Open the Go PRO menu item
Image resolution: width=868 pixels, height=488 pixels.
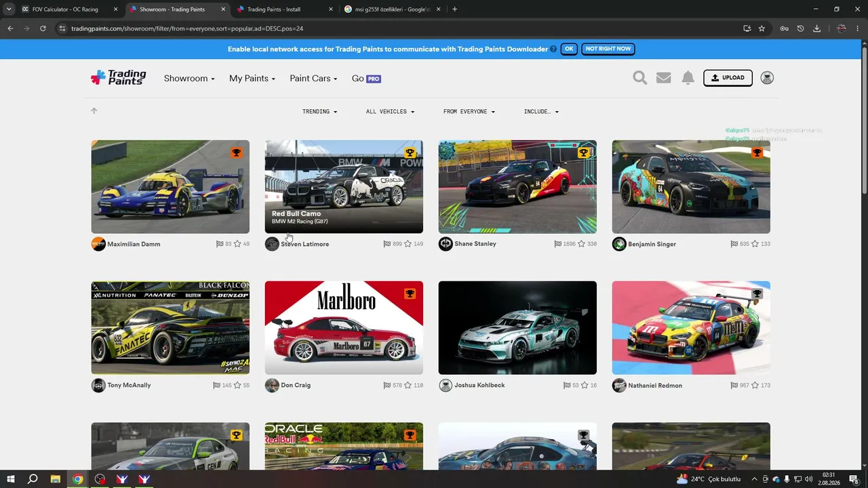(366, 79)
